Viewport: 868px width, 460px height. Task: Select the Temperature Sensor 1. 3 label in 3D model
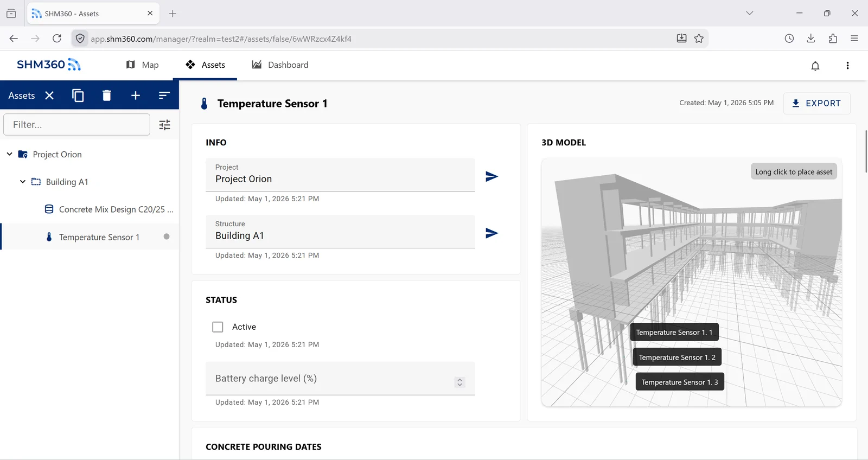click(680, 382)
